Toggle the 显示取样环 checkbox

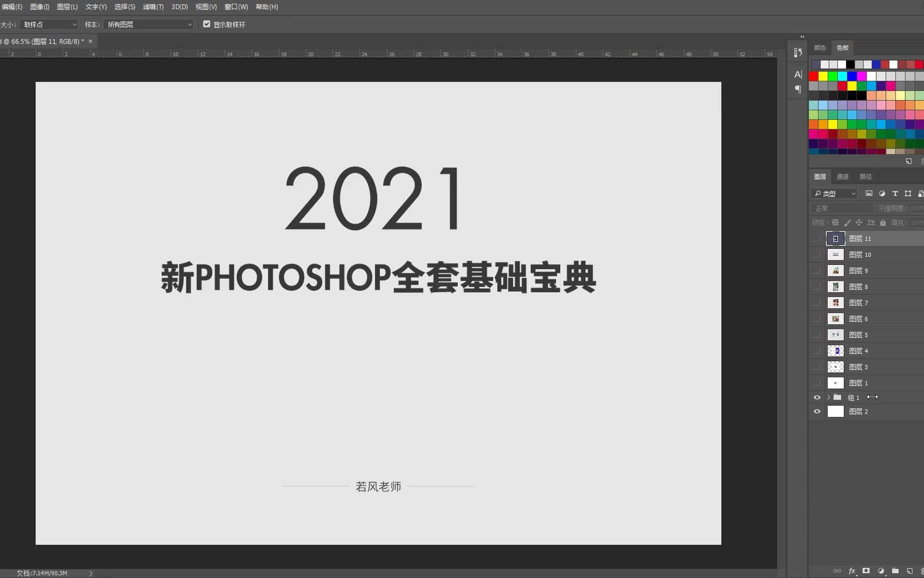click(206, 24)
